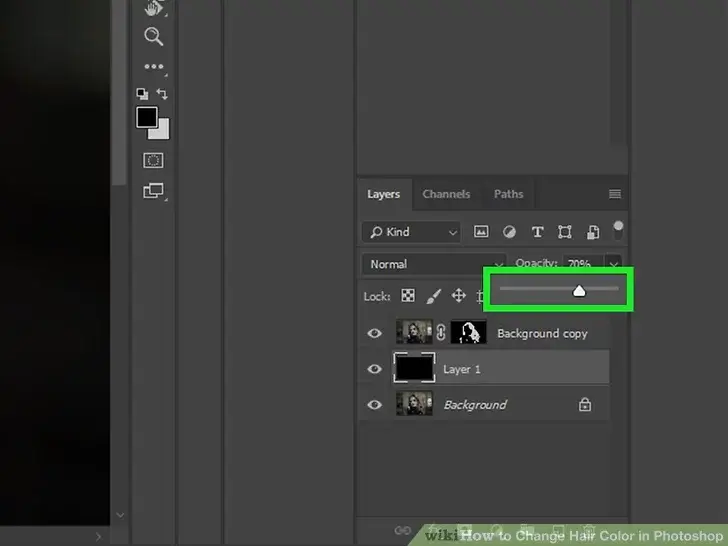Viewport: 728px width, 546px height.
Task: Toggle Quick Mask mode icon
Action: tap(153, 160)
